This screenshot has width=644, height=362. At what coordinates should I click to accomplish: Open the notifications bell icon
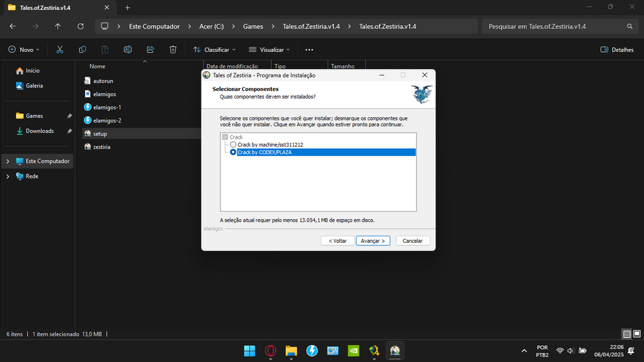[x=631, y=351]
